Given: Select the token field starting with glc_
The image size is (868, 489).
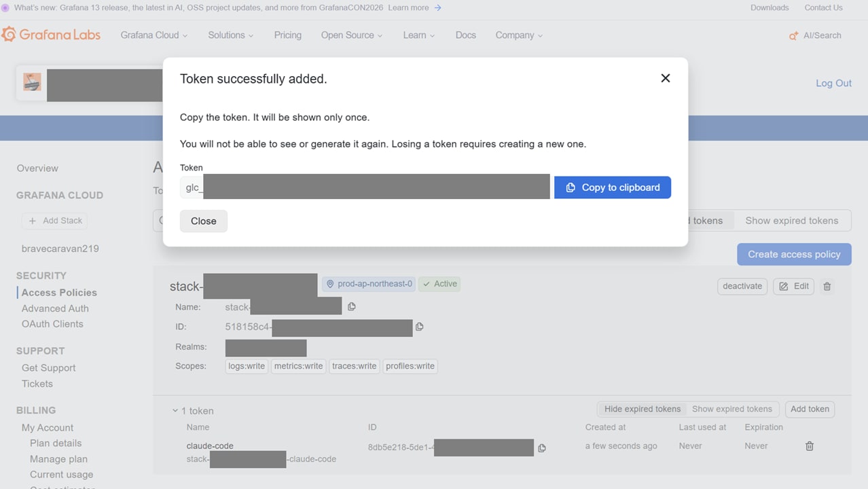Looking at the screenshot, I should click(x=365, y=187).
